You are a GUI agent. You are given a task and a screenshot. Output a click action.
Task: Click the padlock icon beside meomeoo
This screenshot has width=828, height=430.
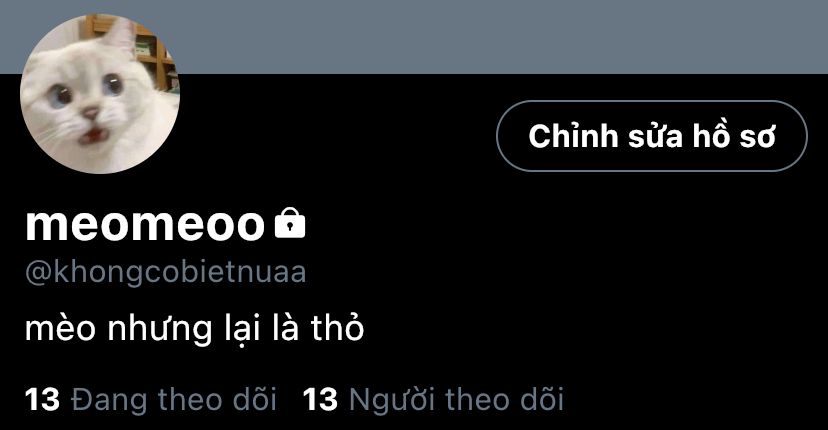[290, 223]
